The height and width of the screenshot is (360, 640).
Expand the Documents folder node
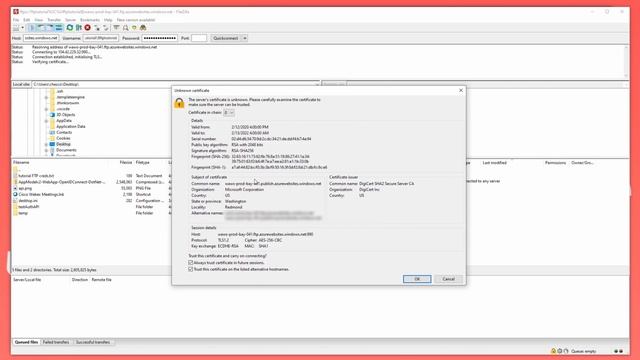coord(46,150)
